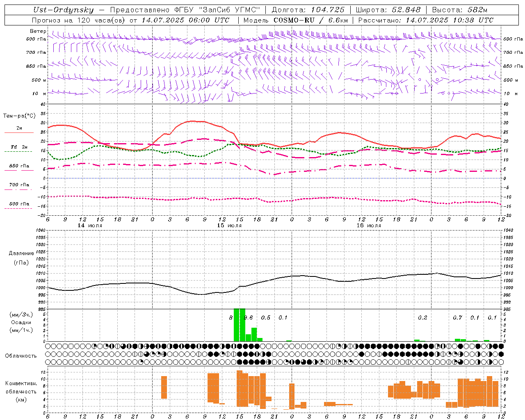Select the 16 июля date label
Viewport: 525px width, 420px height.
369,226
